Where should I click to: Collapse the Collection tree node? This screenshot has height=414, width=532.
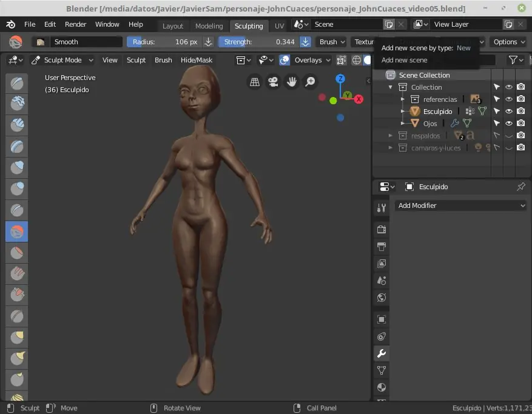click(391, 87)
